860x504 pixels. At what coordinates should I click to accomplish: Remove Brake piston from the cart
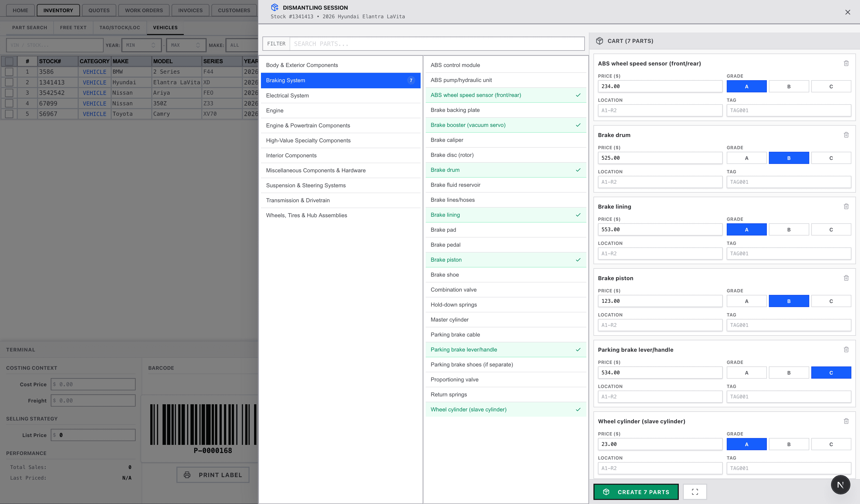[x=846, y=278]
